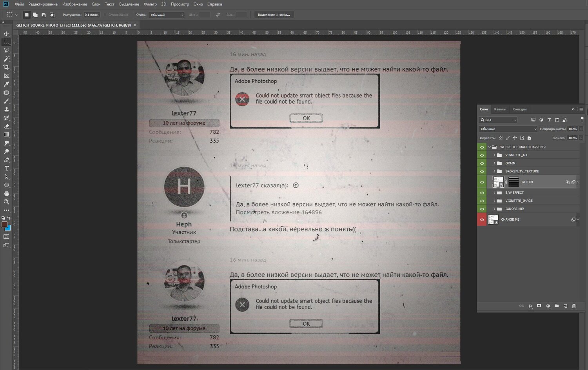Hide the VIGNETTE_IMAGE group

[482, 201]
